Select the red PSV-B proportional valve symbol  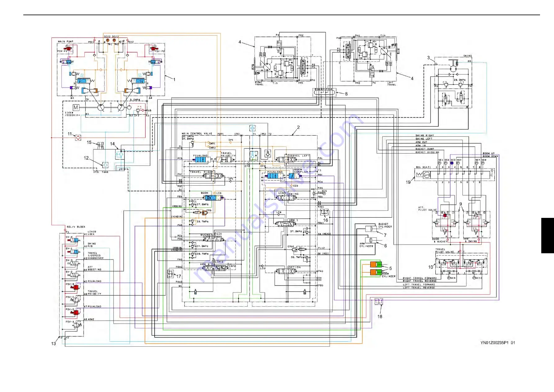pos(75,287)
